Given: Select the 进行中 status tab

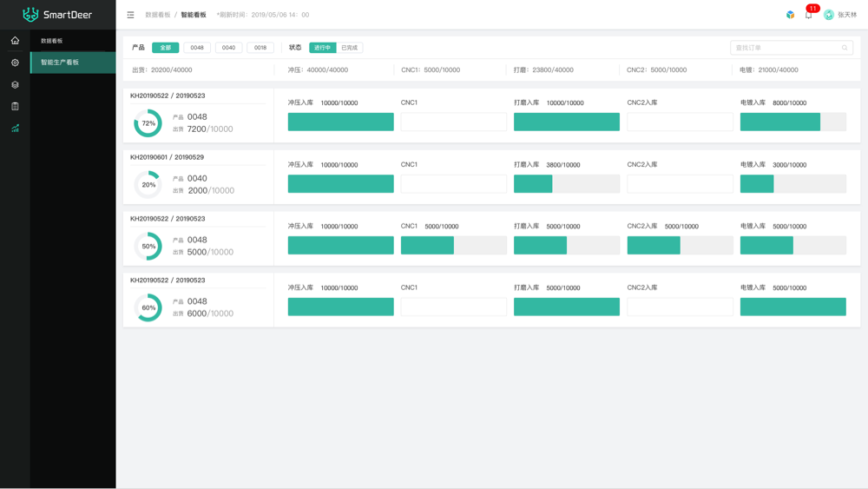Looking at the screenshot, I should click(322, 48).
